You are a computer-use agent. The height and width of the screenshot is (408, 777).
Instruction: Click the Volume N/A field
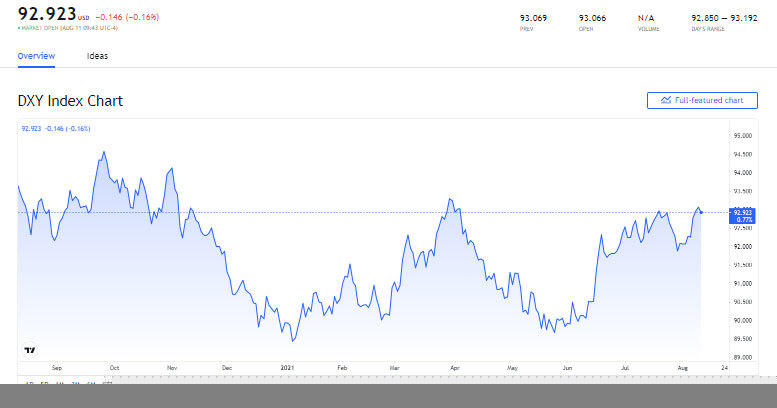[x=647, y=18]
